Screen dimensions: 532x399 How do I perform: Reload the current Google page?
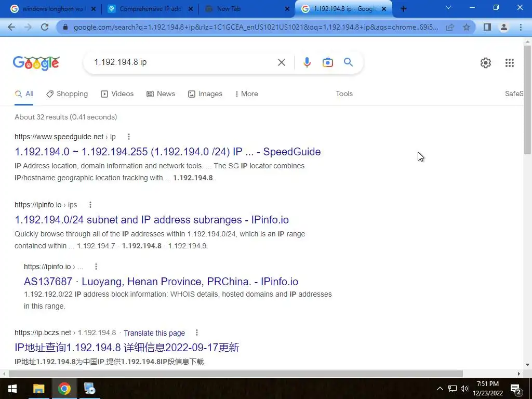45,27
